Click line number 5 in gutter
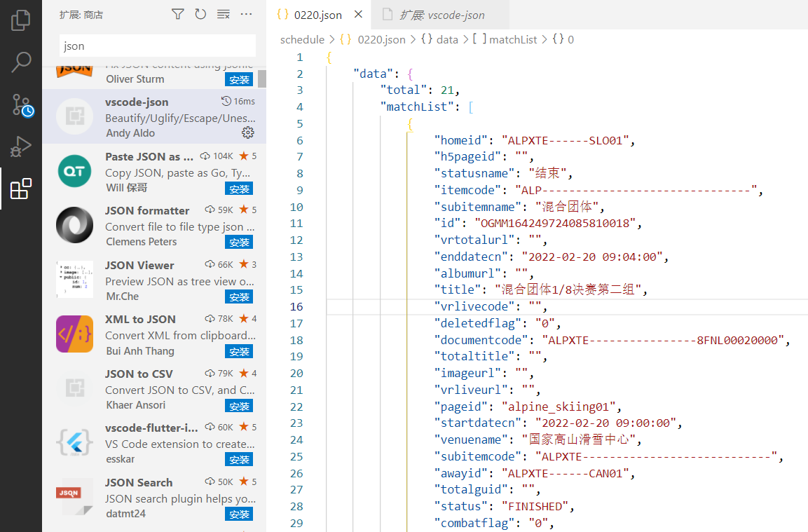This screenshot has height=532, width=808. 300,124
